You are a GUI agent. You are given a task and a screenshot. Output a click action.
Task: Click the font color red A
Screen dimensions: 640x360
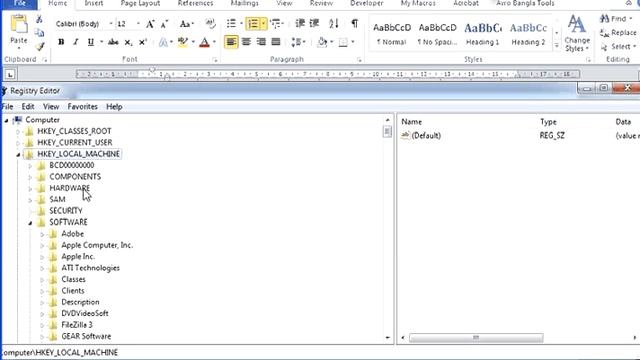pos(204,42)
